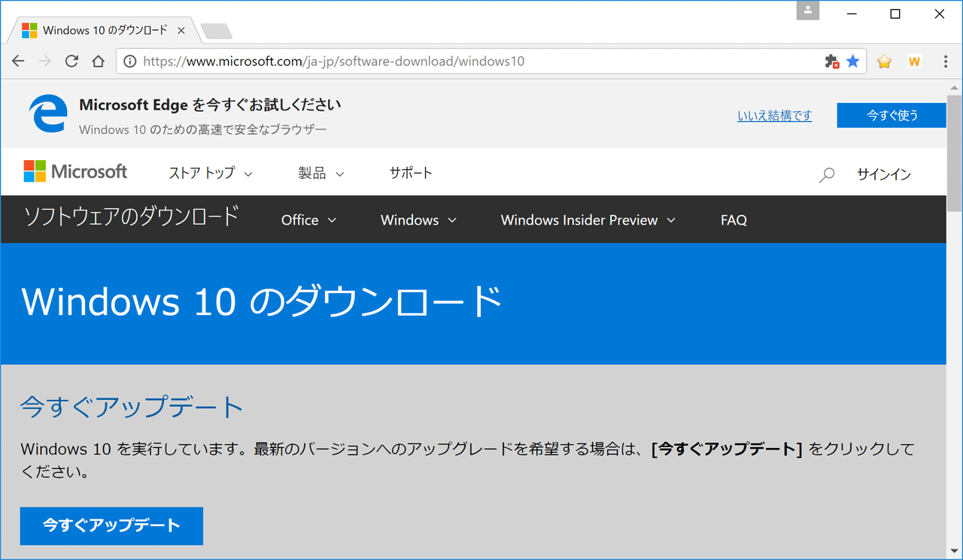Expand the Windows dropdown in dark navbar

click(x=418, y=220)
